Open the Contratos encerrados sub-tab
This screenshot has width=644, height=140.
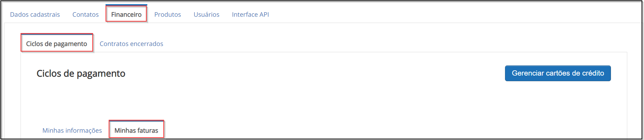coord(131,44)
